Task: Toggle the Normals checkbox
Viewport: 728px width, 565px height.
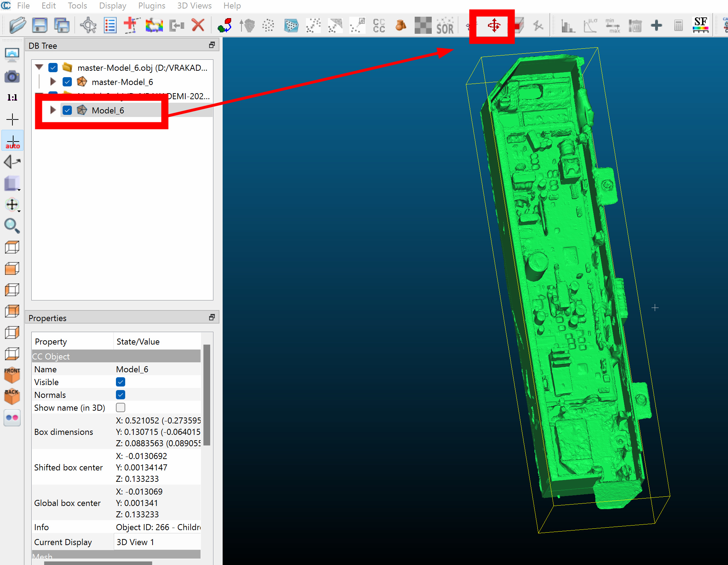Action: click(x=121, y=395)
